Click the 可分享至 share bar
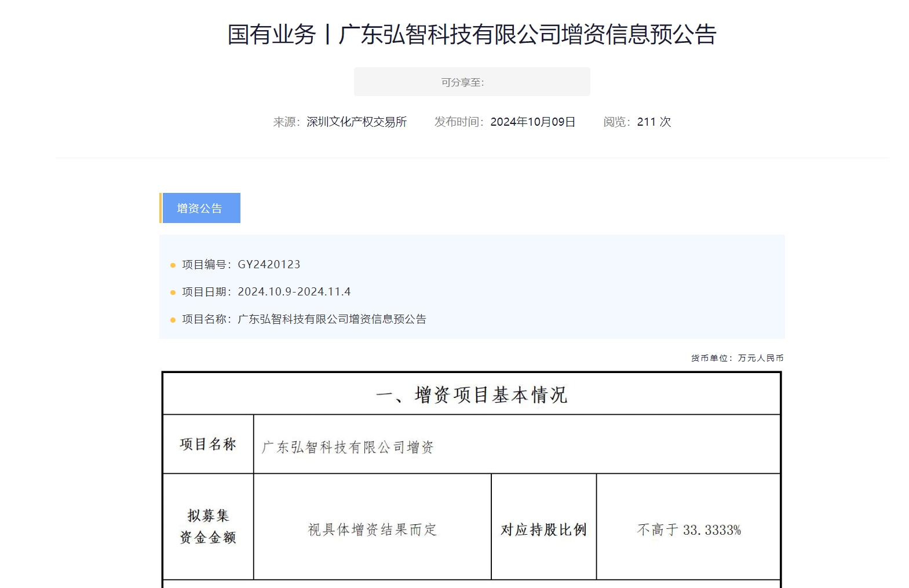Viewport: 909px width, 588px height. click(472, 82)
